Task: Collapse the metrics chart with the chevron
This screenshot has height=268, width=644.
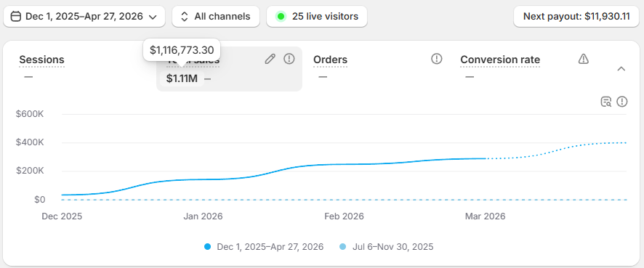Action: click(621, 68)
